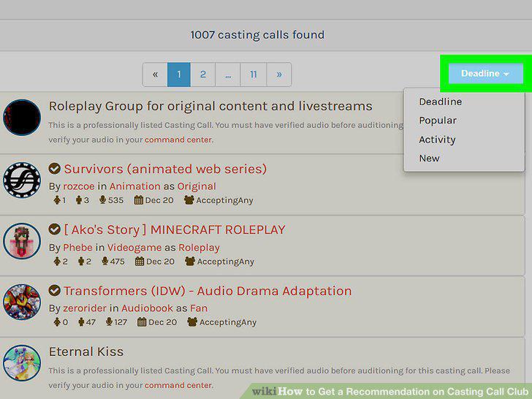This screenshot has height=399, width=532.
Task: Click the Roleplay type link
Action: point(199,247)
